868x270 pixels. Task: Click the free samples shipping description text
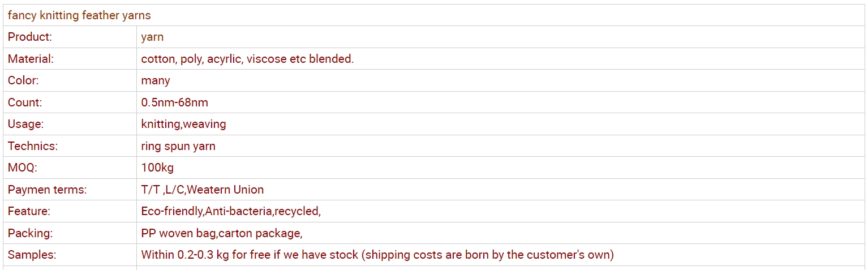[377, 255]
